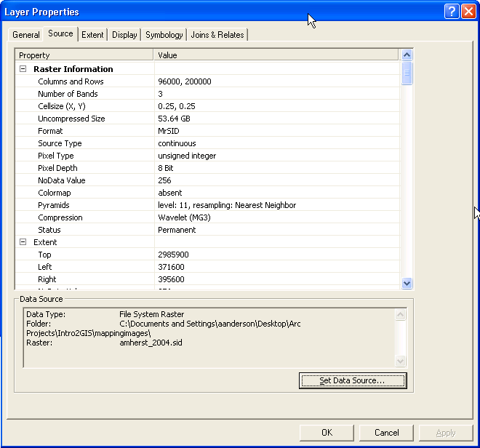Open the Extent tab

[92, 35]
